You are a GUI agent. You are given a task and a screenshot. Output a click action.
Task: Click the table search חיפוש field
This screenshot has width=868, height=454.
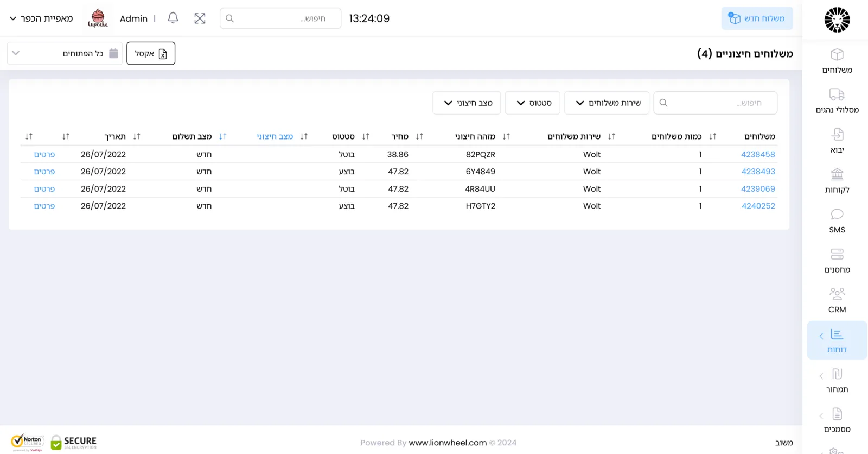click(715, 103)
